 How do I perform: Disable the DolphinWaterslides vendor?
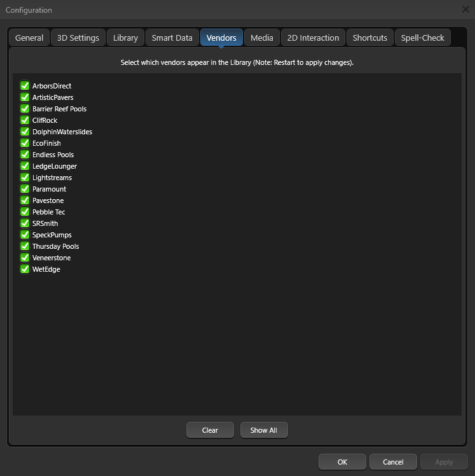click(x=25, y=132)
